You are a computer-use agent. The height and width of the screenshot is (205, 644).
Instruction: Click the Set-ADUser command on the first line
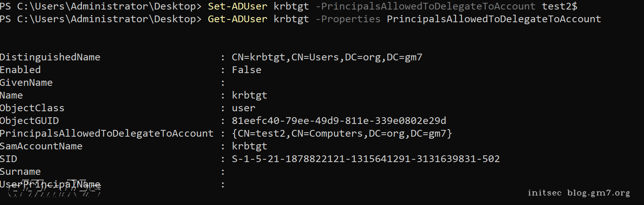click(237, 6)
